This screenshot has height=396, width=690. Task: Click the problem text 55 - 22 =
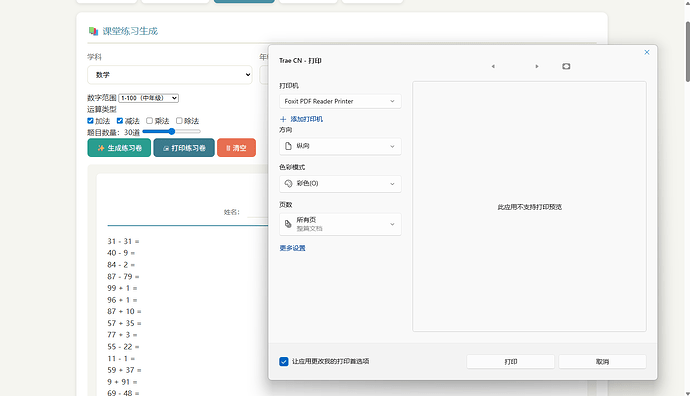click(123, 347)
